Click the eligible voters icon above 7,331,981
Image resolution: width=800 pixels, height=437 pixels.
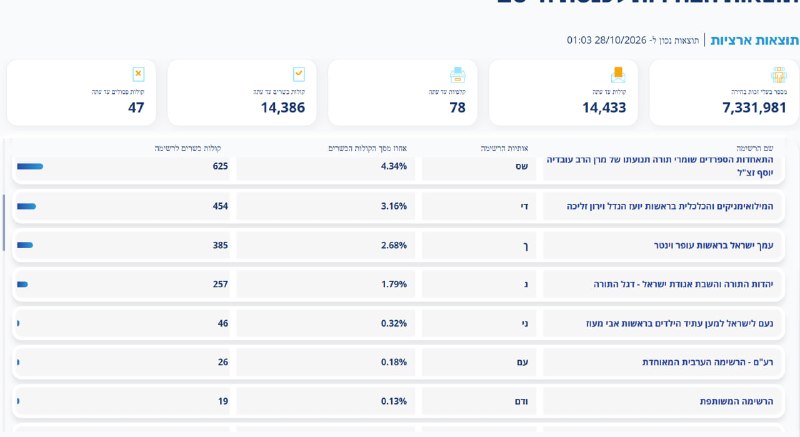[779, 74]
